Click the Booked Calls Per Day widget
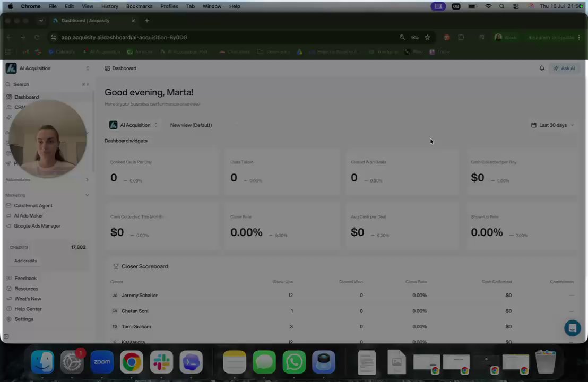The image size is (588, 382). [162, 172]
